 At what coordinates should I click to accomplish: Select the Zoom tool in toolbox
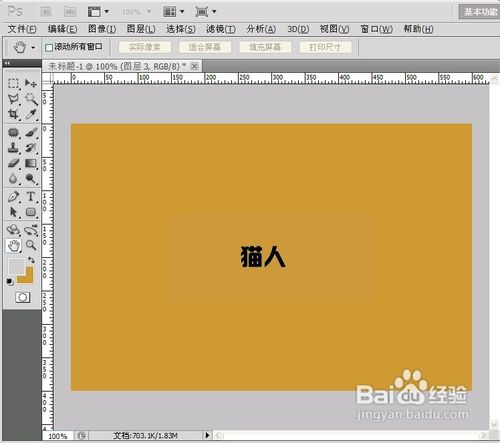tap(31, 245)
